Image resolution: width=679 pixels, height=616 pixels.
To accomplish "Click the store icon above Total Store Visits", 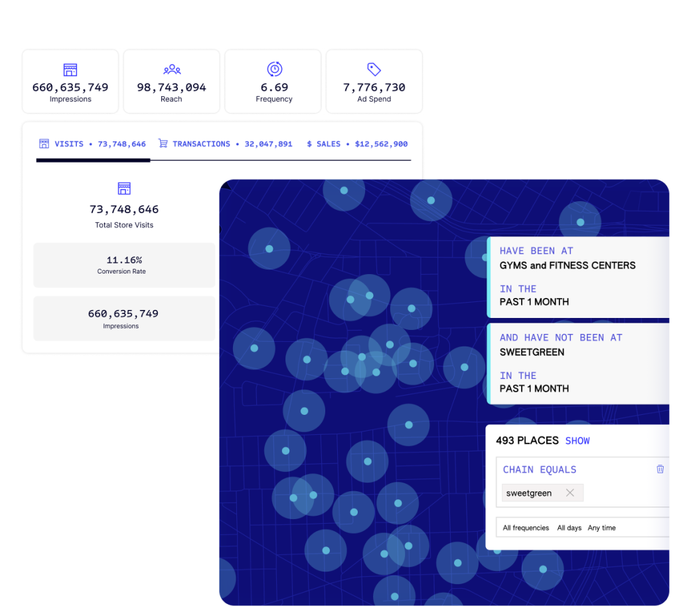I will click(124, 189).
